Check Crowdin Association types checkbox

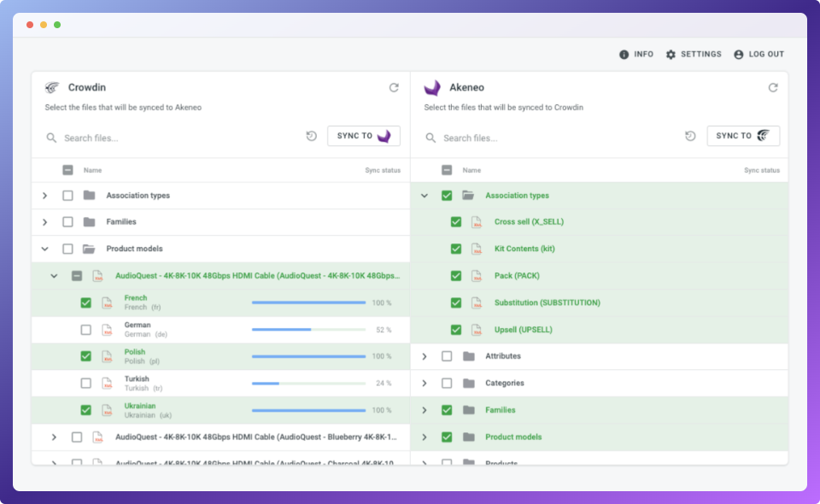pyautogui.click(x=67, y=196)
